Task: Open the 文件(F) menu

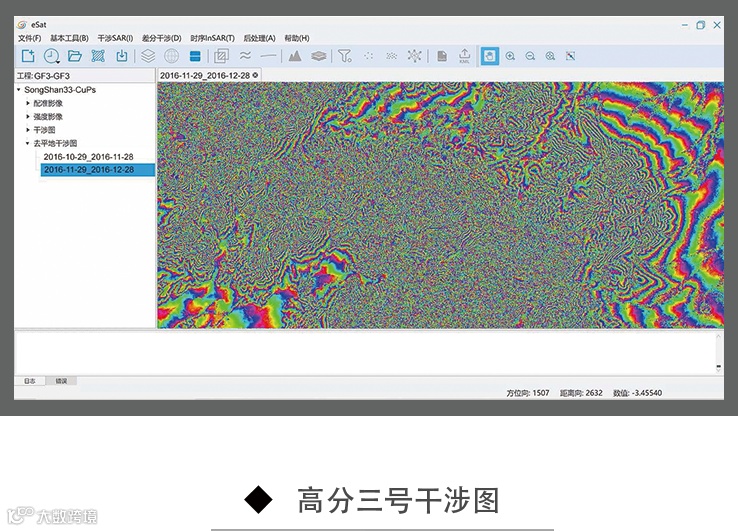Action: tap(29, 38)
